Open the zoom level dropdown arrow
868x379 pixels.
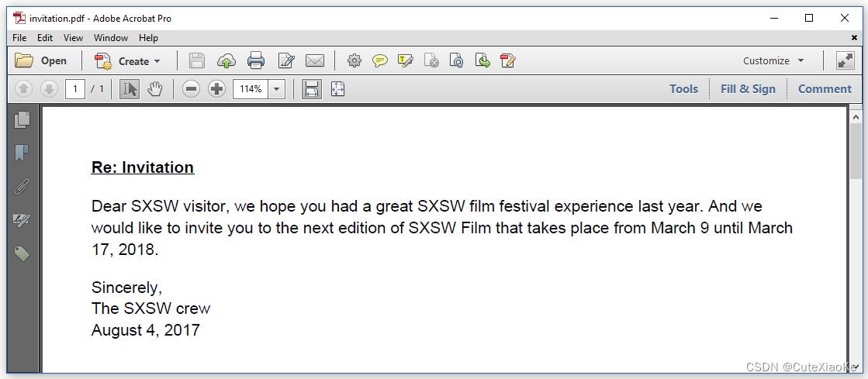[x=277, y=88]
